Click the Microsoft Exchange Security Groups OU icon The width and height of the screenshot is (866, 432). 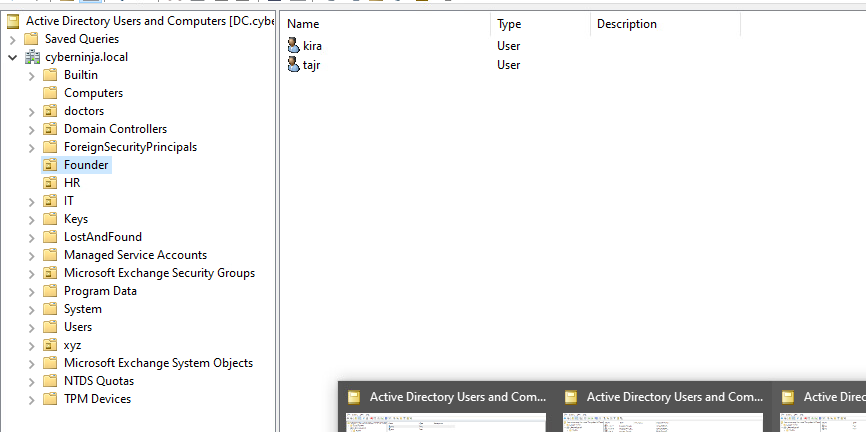(50, 273)
